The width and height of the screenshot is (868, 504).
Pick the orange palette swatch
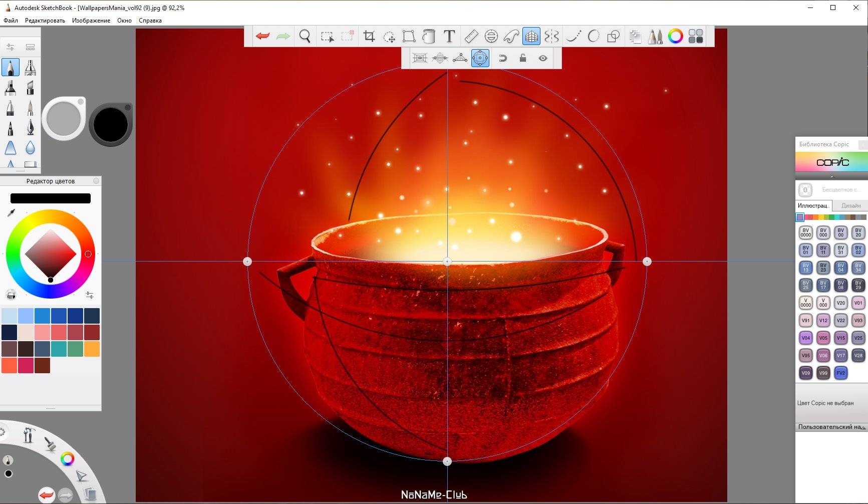(x=92, y=349)
